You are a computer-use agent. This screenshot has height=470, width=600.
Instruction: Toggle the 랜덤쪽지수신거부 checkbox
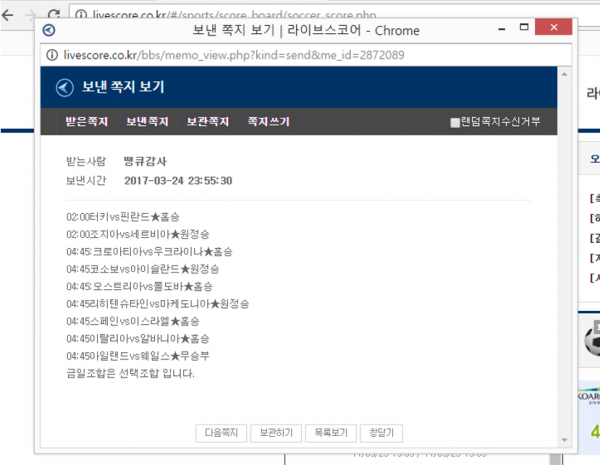point(455,122)
